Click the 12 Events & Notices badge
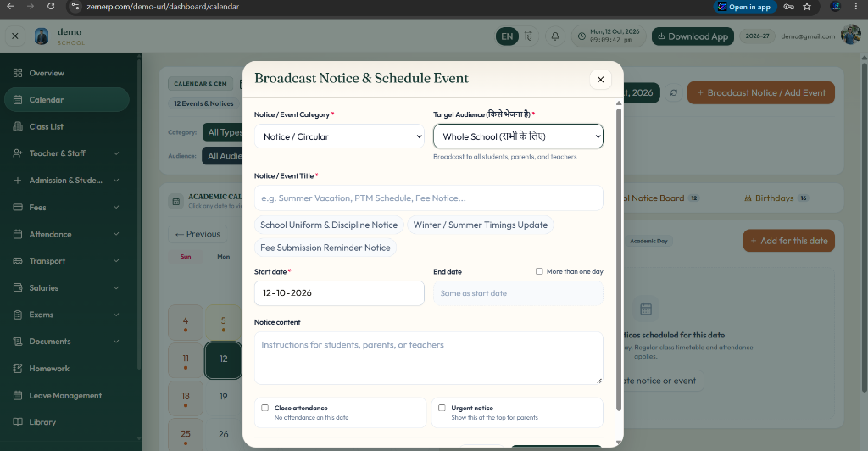 [x=203, y=103]
